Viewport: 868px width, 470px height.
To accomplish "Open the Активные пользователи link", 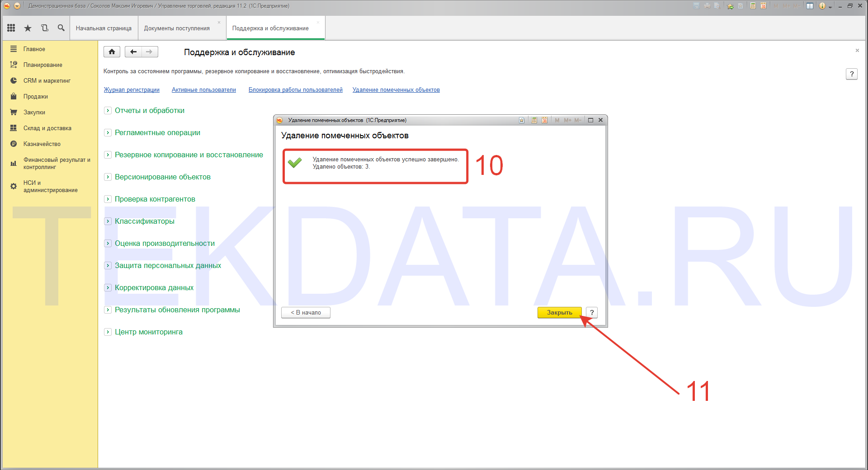I will (x=204, y=89).
